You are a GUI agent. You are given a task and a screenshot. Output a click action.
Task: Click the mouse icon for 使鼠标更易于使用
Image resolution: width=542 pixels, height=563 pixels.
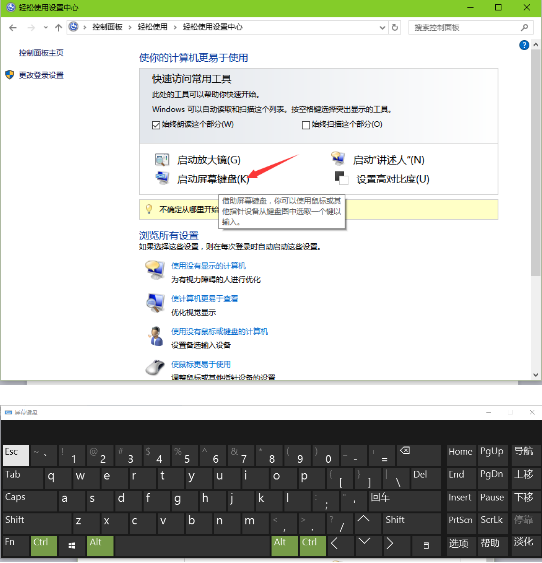coord(155,367)
